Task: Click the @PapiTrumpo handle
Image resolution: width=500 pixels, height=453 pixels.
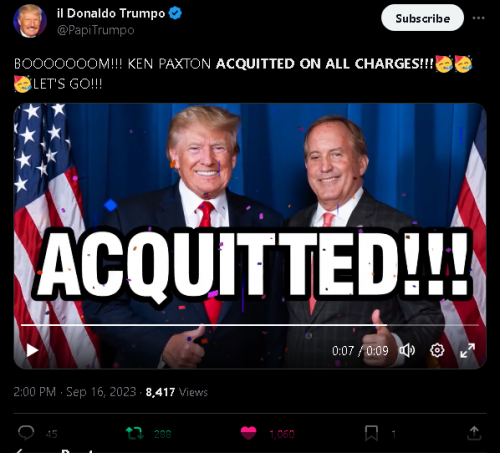Action: click(x=96, y=30)
